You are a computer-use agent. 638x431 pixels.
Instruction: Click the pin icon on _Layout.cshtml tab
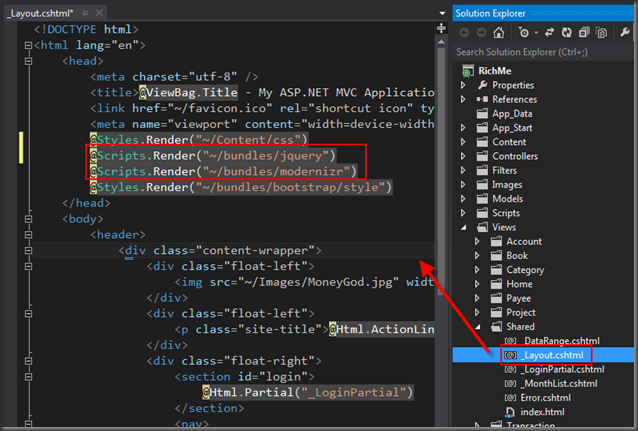pos(85,13)
